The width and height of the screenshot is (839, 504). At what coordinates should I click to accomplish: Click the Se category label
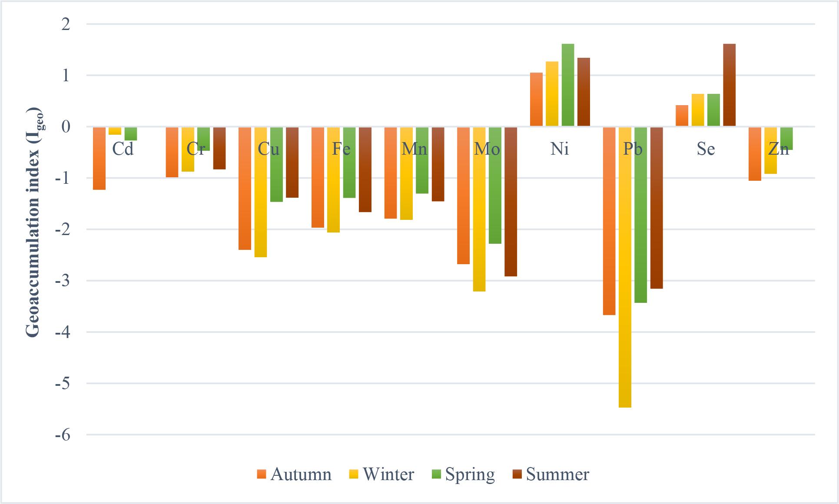click(x=705, y=149)
